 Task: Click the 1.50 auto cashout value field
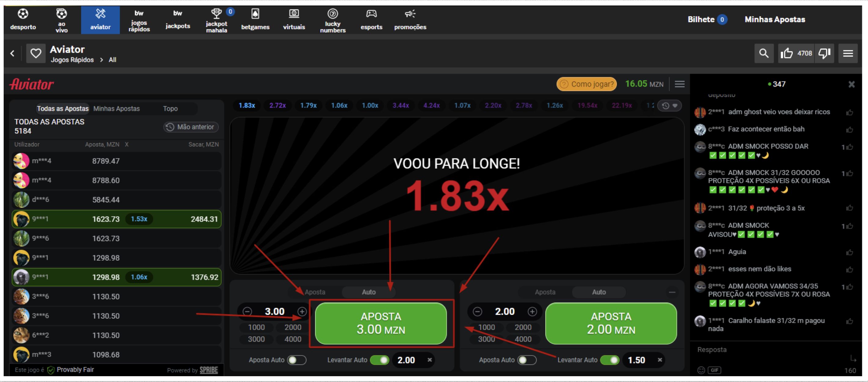click(637, 360)
